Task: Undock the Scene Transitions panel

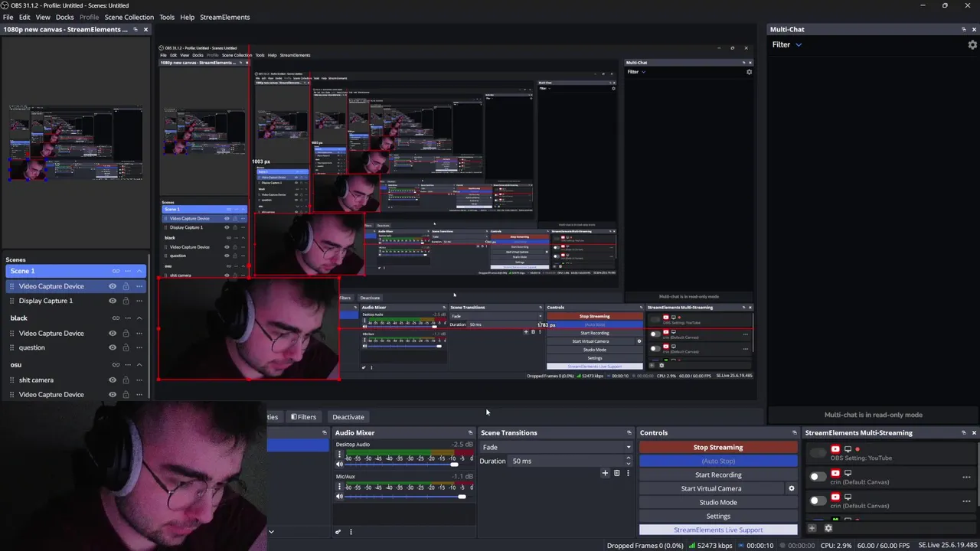Action: (629, 432)
